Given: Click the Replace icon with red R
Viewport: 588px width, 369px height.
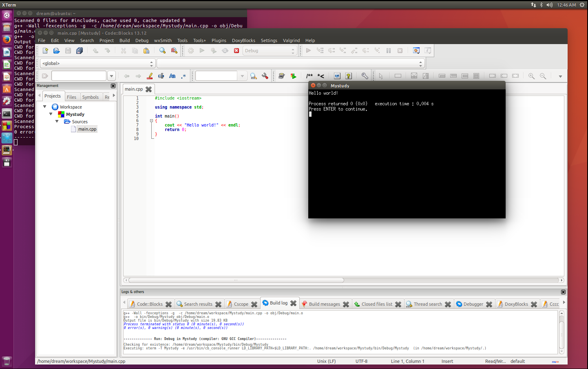Looking at the screenshot, I should pos(174,51).
